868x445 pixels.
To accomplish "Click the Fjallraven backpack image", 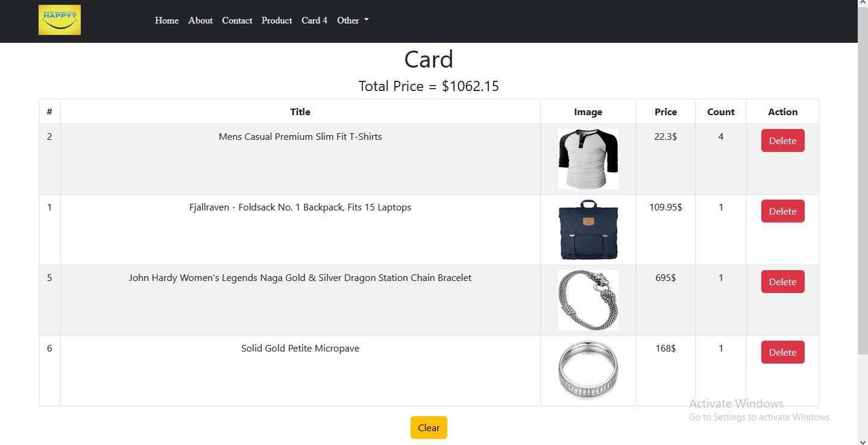I will coord(588,229).
